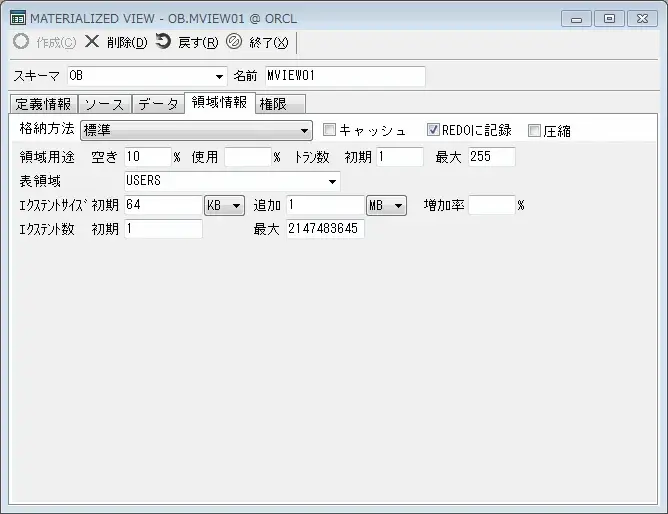
Task: Click the 格納方法 label
Action: point(47,129)
